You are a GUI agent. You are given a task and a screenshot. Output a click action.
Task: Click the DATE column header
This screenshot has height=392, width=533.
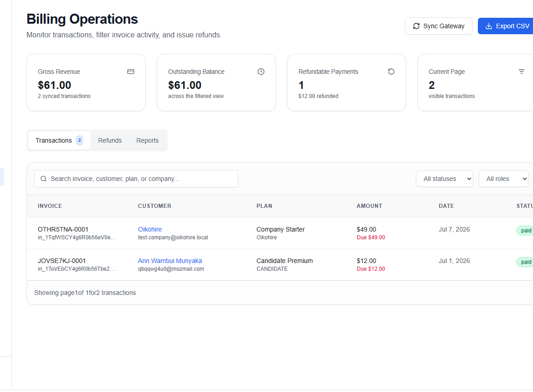(446, 206)
